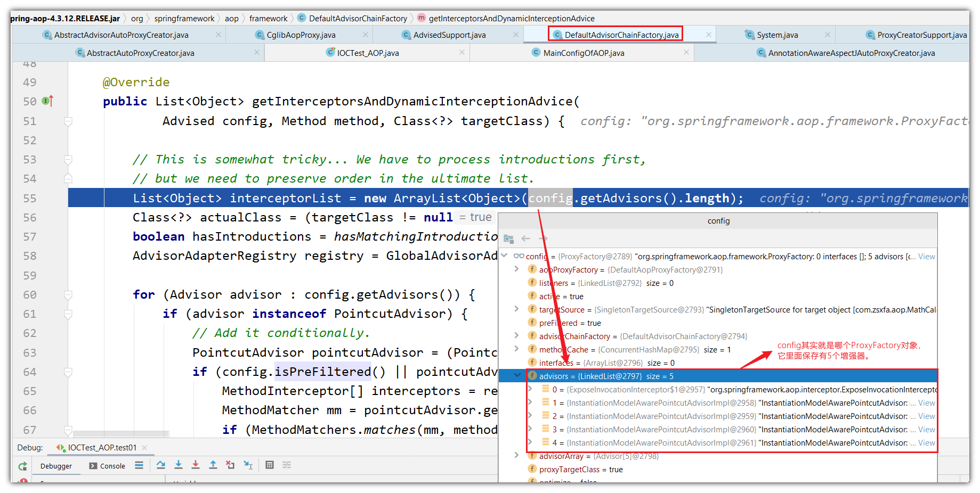The width and height of the screenshot is (980, 493).
Task: Close the IOCTest_AOP.java tab
Action: tap(462, 52)
